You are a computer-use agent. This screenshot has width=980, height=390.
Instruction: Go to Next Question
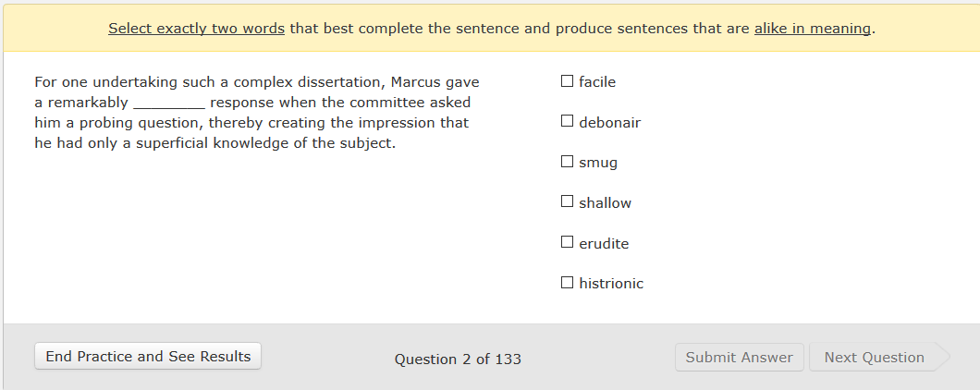pyautogui.click(x=874, y=358)
